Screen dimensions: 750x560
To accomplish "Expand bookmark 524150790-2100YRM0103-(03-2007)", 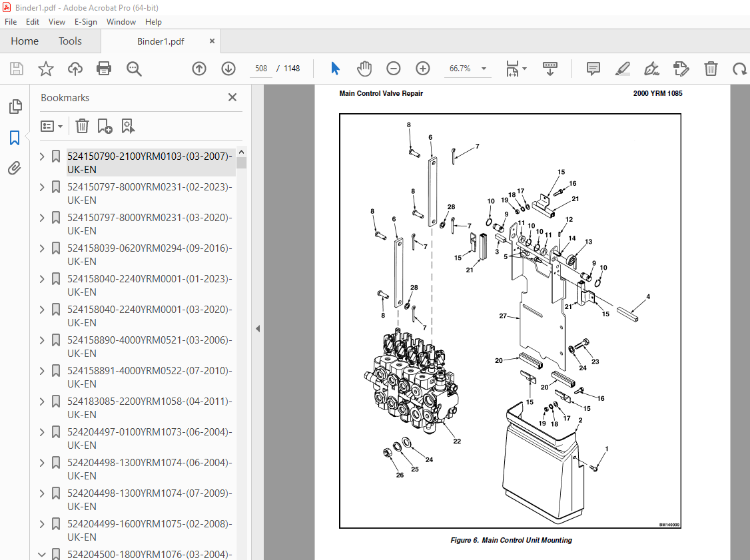I will point(42,156).
